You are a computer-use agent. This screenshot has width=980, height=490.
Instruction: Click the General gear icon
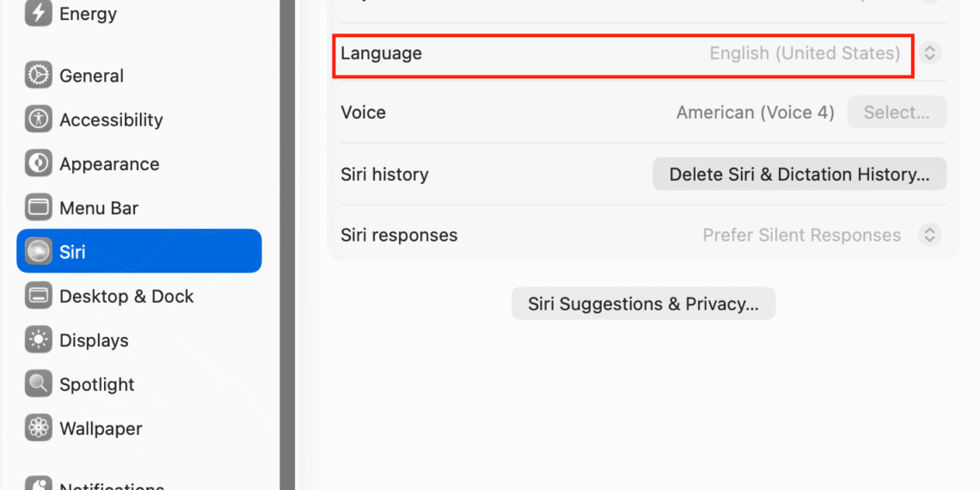38,76
